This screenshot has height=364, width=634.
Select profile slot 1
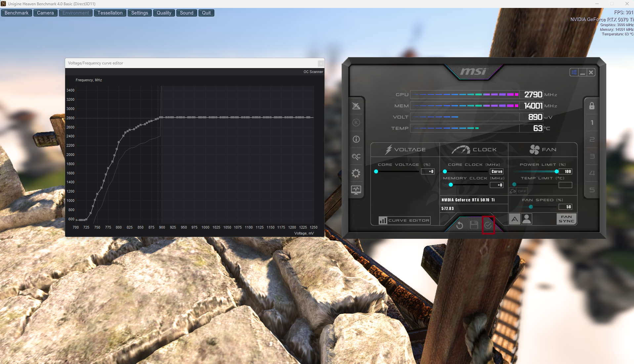click(x=592, y=123)
